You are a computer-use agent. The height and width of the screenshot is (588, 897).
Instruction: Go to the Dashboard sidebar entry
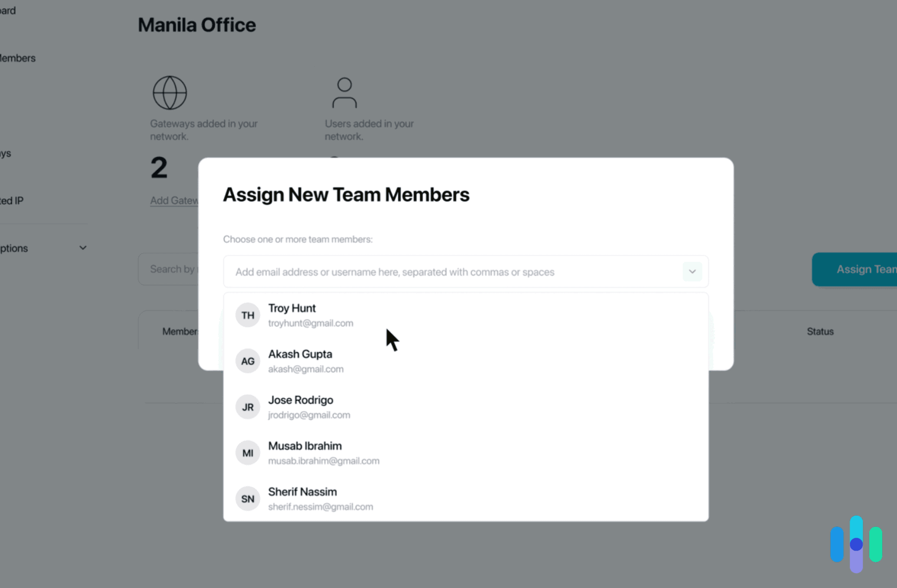coord(7,10)
